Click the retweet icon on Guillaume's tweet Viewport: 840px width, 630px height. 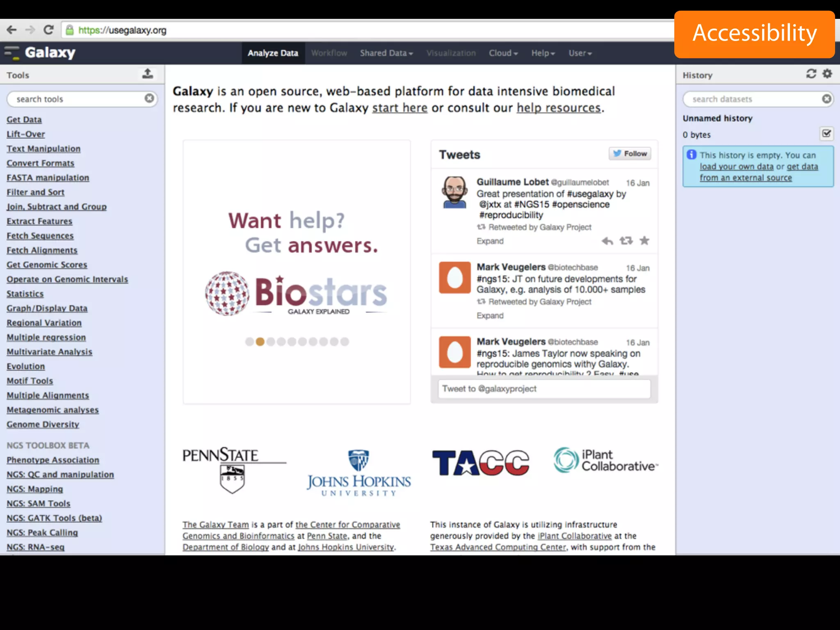point(626,241)
